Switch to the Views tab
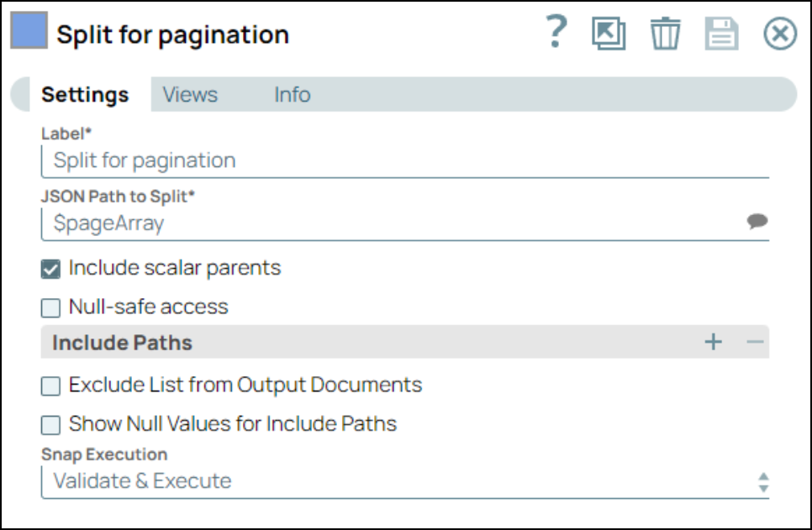The image size is (812, 530). tap(190, 95)
